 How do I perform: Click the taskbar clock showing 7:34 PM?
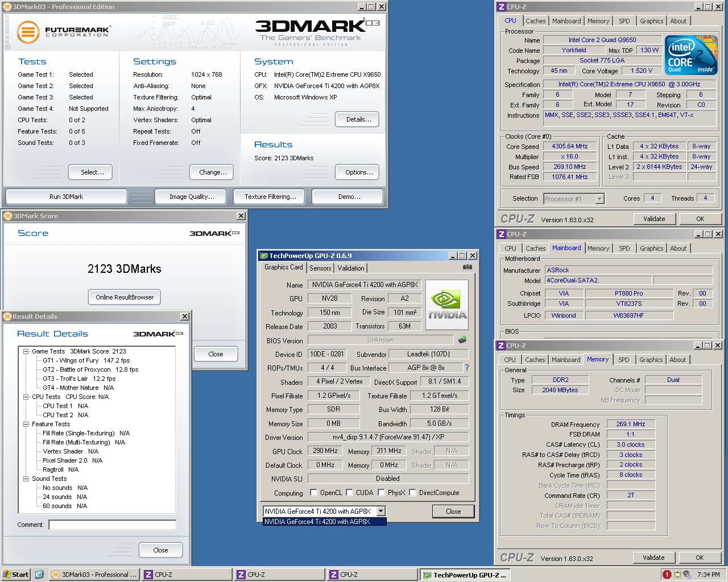pos(708,575)
